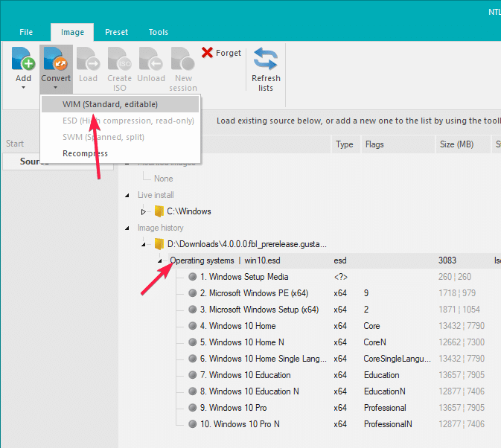The height and width of the screenshot is (448, 501).
Task: Select 3. Microsoft Windows Setup (x64) row
Action: (x=259, y=310)
